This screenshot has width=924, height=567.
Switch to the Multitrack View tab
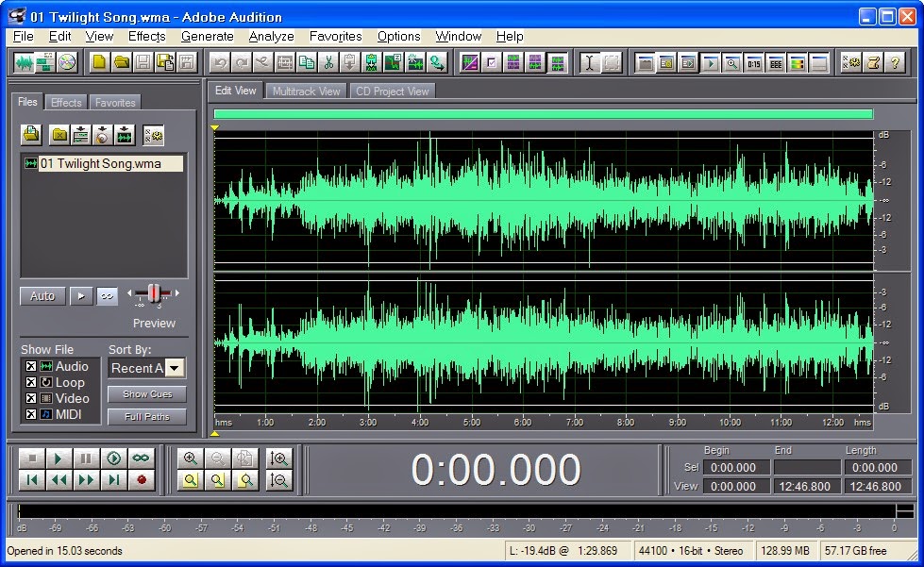click(x=307, y=92)
